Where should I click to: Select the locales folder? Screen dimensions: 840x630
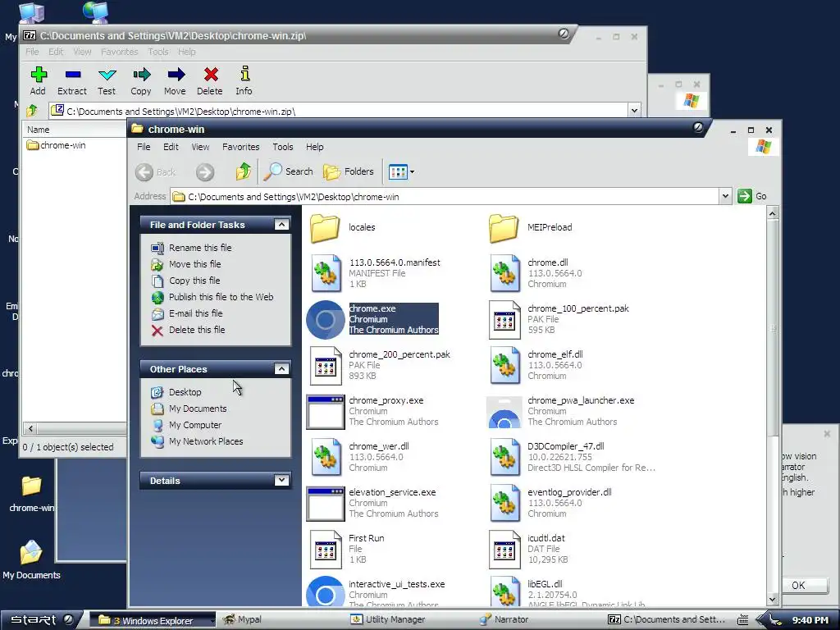click(343, 228)
